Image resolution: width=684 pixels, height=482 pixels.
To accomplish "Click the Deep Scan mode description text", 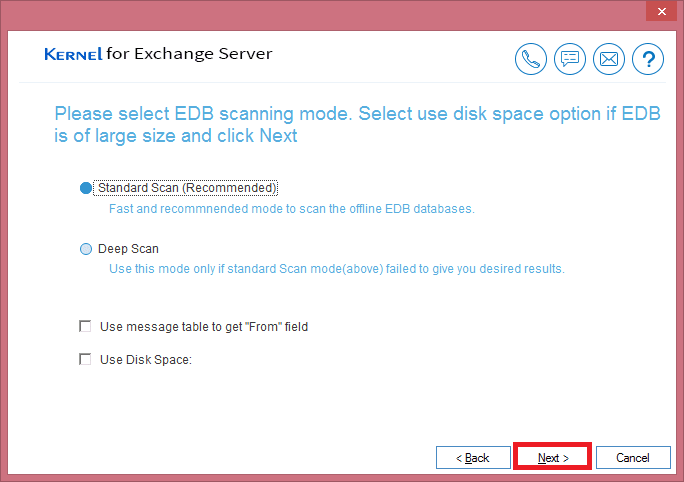I will tap(337, 269).
